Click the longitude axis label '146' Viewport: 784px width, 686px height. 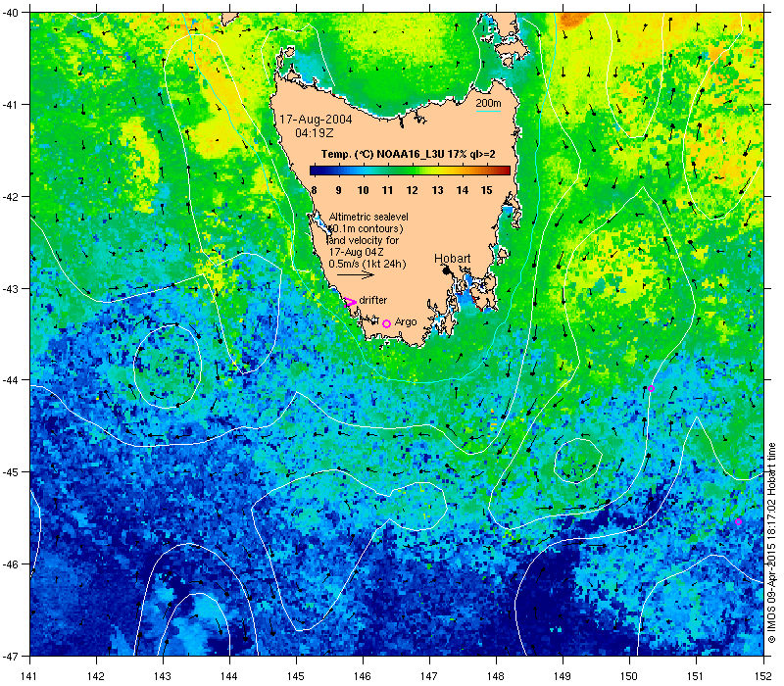click(x=363, y=676)
